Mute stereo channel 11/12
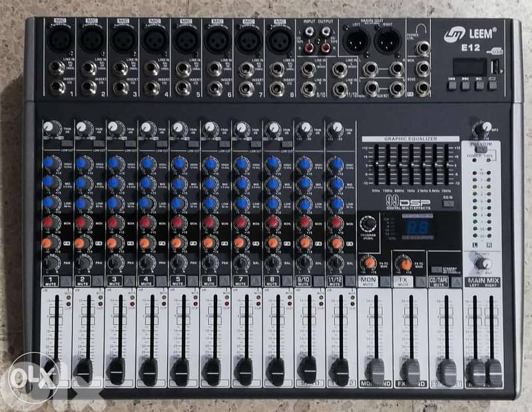 pyautogui.click(x=350, y=281)
